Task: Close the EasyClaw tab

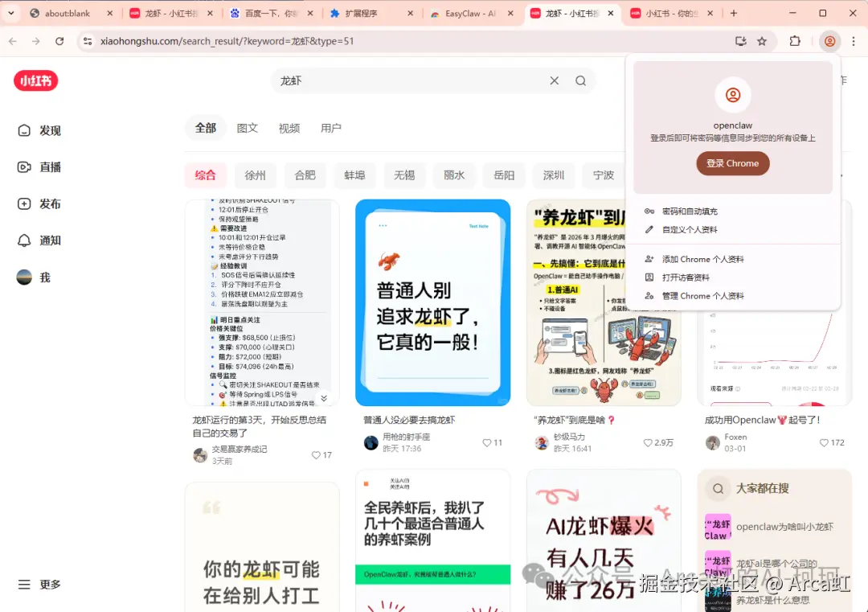Action: coord(510,14)
